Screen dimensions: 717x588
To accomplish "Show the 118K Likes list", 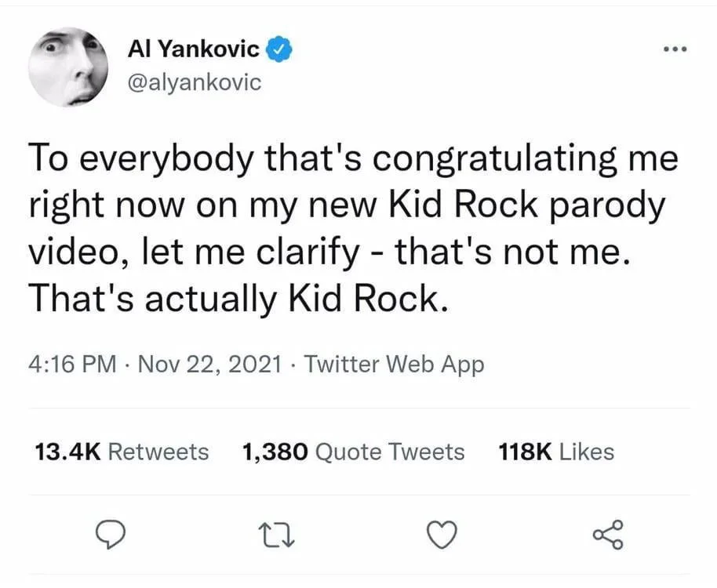I will 556,452.
